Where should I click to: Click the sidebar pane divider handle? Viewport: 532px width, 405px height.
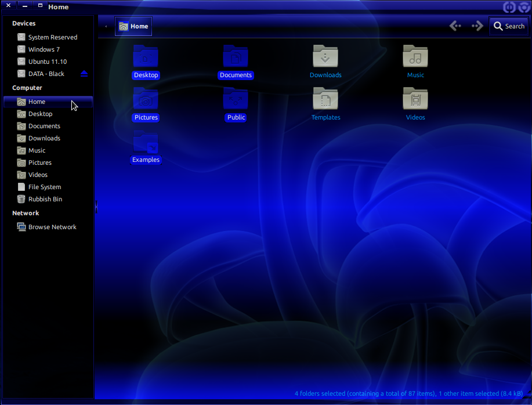click(x=96, y=207)
